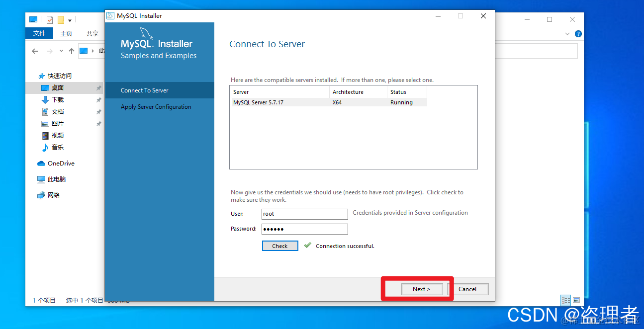The width and height of the screenshot is (644, 329).
Task: Close the File Explorer window
Action: [572, 19]
